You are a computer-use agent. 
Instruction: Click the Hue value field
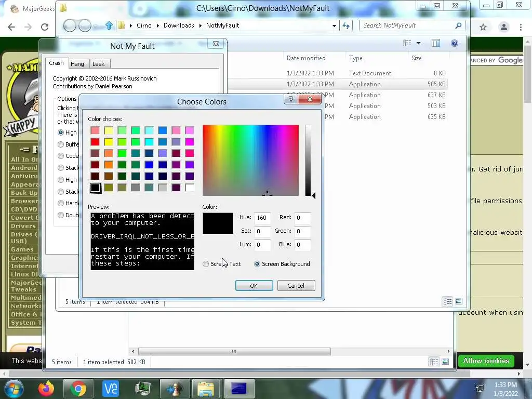(262, 218)
